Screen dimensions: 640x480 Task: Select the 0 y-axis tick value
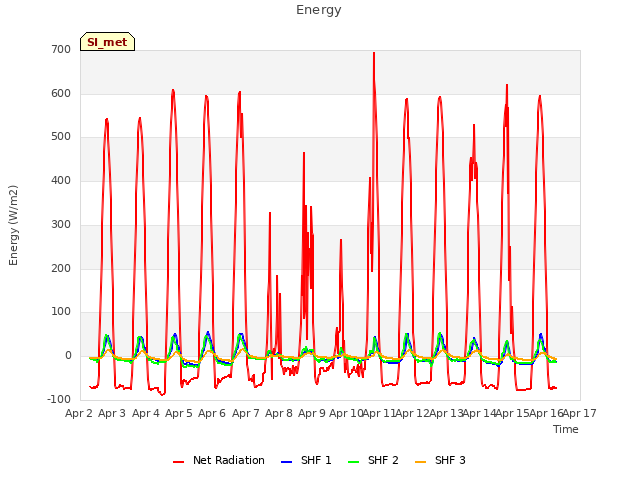click(x=68, y=356)
